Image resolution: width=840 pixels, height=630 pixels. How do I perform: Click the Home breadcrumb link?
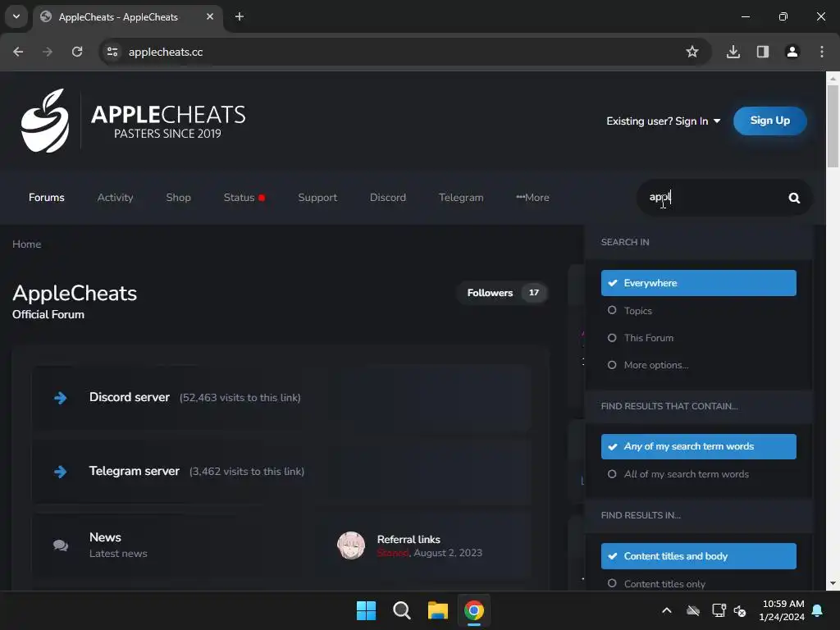point(27,244)
